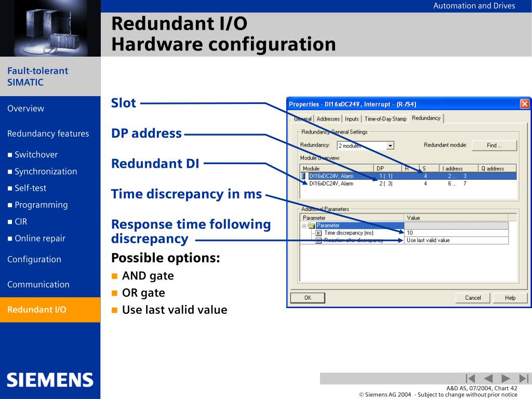Jump to first slide navigation icon

[470, 378]
